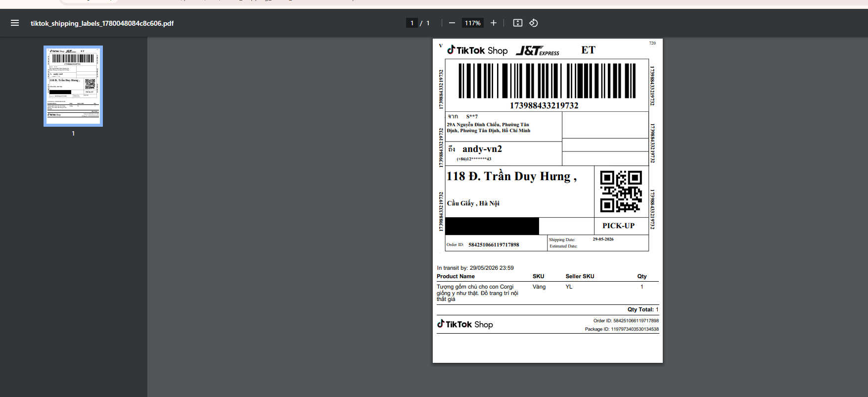Toggle the sidebar menu hamburger icon
This screenshot has height=397, width=868.
click(15, 23)
